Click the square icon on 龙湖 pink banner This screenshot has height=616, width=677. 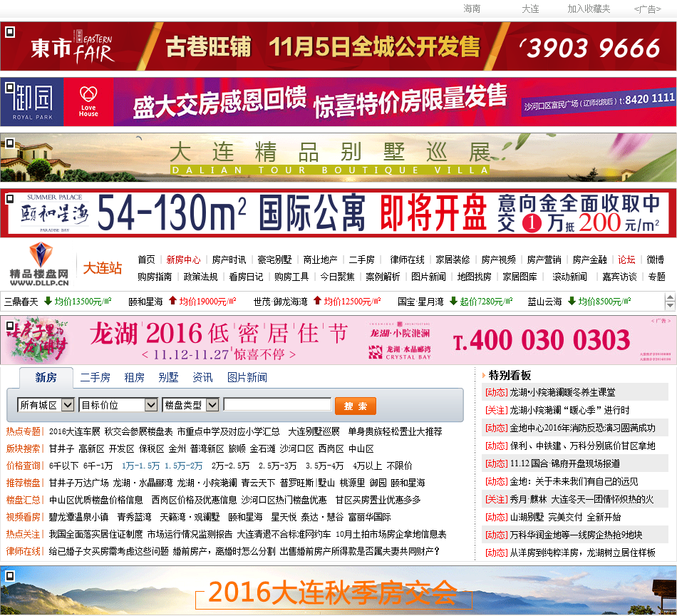[x=10, y=326]
